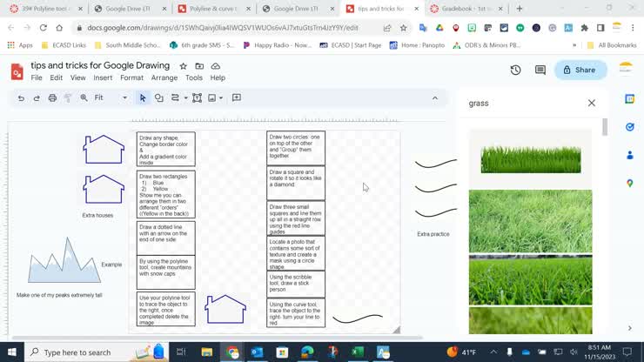Viewport: 644px width, 362px height.
Task: Collapse the toolbar menus chevron
Action: click(435, 98)
